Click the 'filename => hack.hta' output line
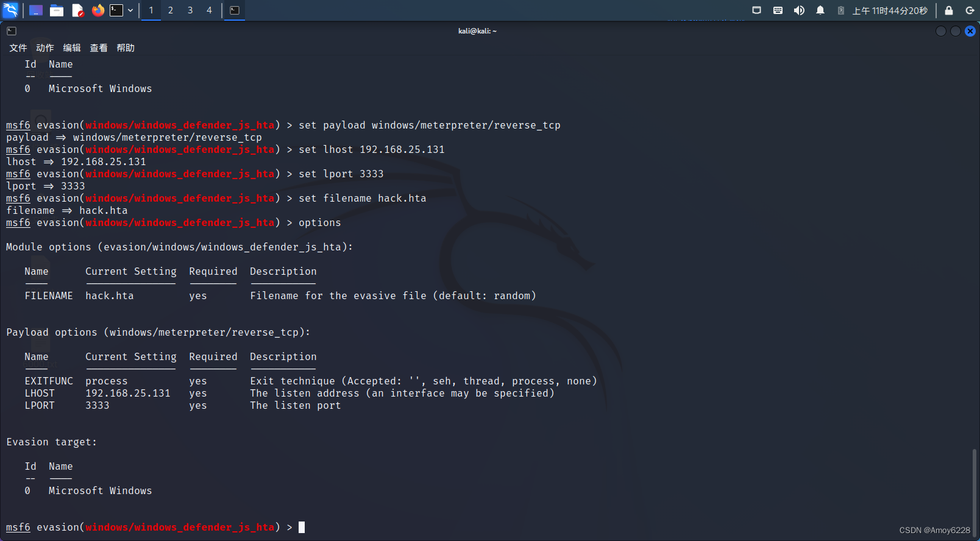 click(x=67, y=211)
